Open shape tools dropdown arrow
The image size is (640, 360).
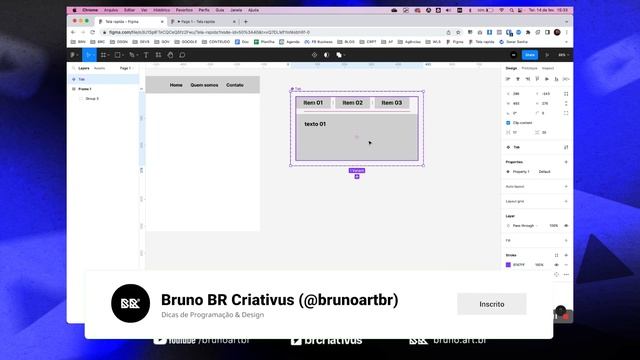point(122,55)
